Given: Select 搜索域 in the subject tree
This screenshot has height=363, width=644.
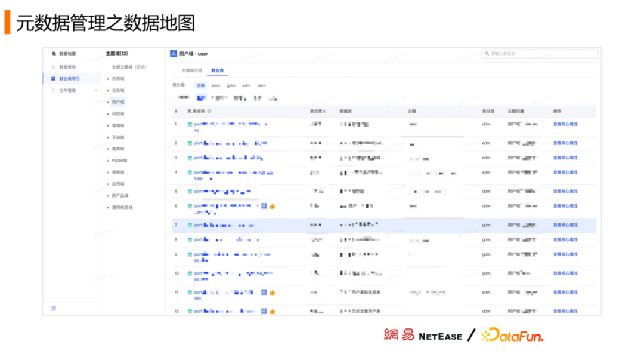Looking at the screenshot, I should (118, 173).
